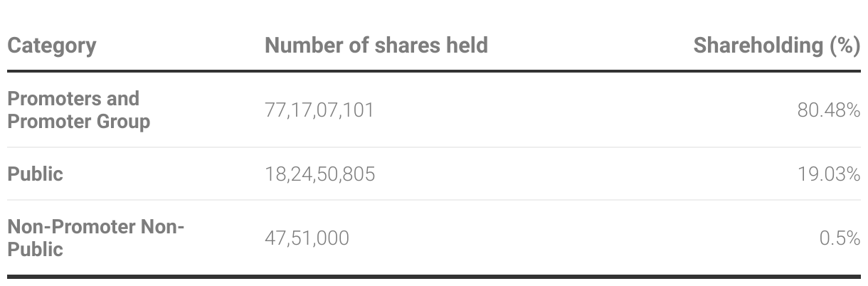This screenshot has width=868, height=286.
Task: Select the Non-Promoter Non-Public row label
Action: coord(96,238)
